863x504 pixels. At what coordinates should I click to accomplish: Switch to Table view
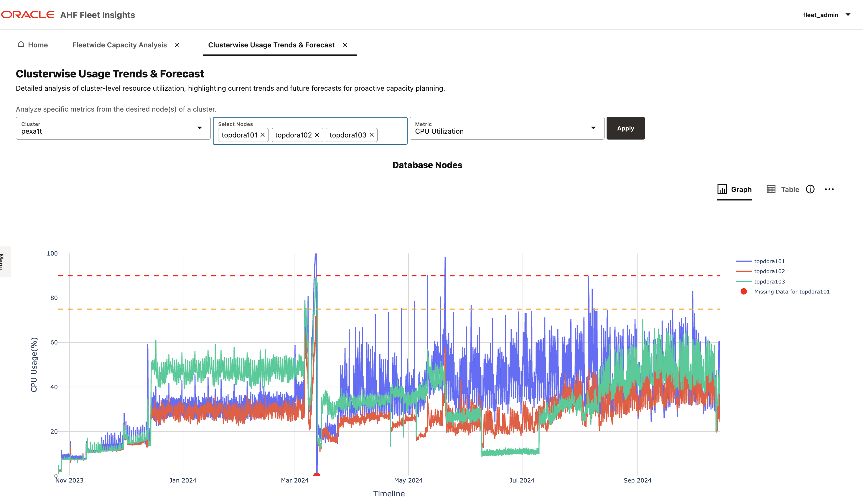783,189
